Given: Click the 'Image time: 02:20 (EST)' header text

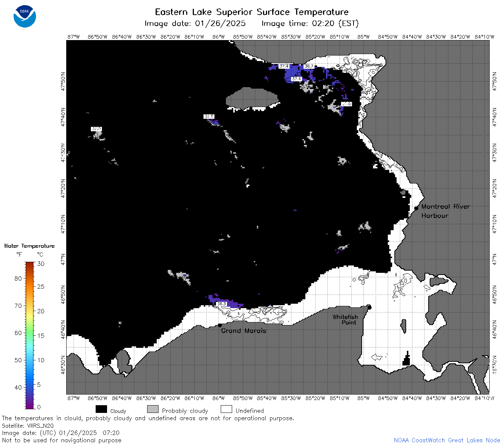Looking at the screenshot, I should 310,24.
